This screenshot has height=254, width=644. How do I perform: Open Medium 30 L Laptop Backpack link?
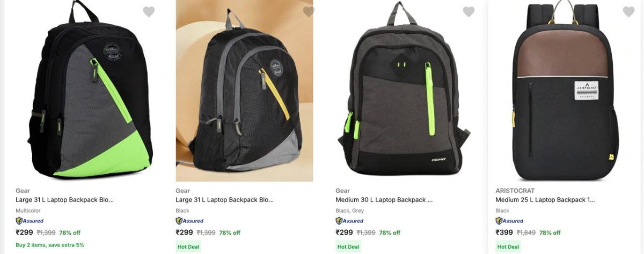coord(384,200)
